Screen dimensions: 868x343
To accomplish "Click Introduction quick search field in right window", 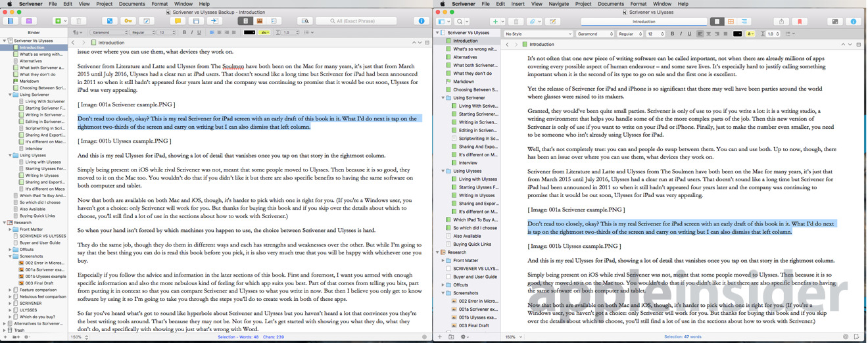I will coord(644,22).
